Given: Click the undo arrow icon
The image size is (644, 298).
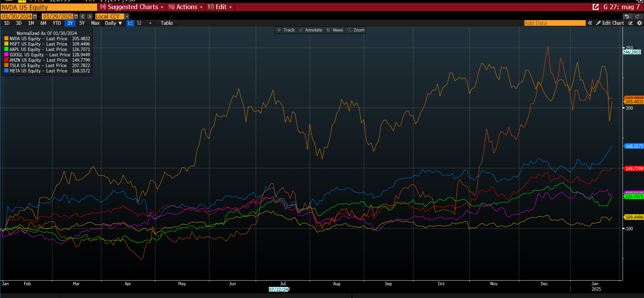Looking at the screenshot, I should pyautogui.click(x=627, y=16).
